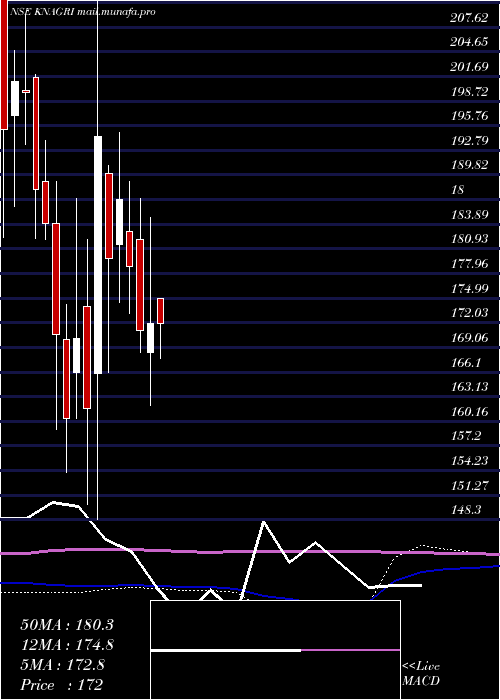Select the 166.1 axis value

[467, 362]
